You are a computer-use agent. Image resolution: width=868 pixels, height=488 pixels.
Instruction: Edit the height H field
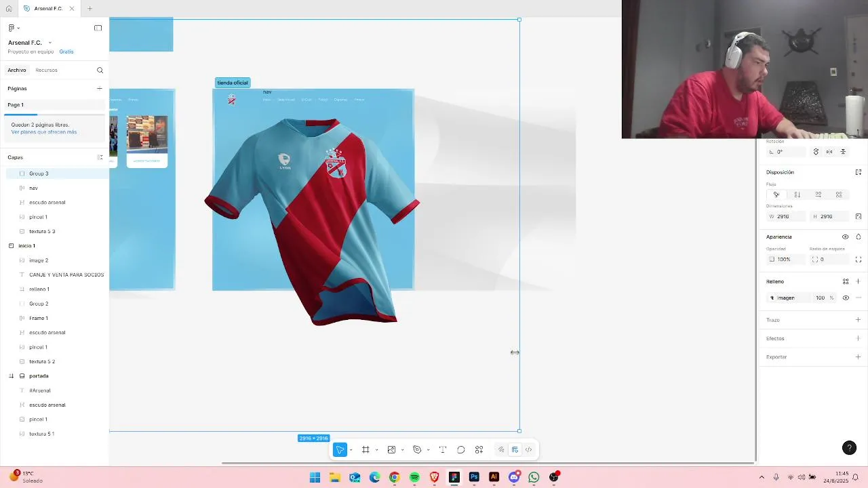tap(829, 216)
